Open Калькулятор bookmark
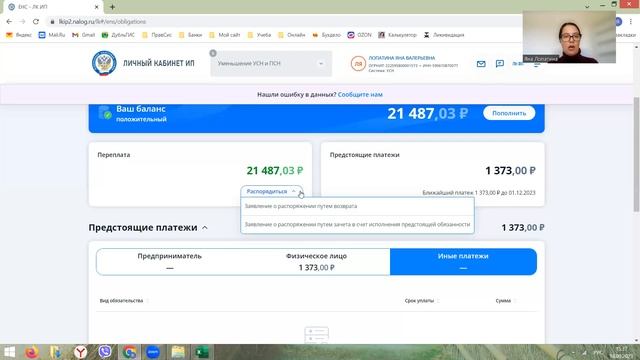 (398, 35)
